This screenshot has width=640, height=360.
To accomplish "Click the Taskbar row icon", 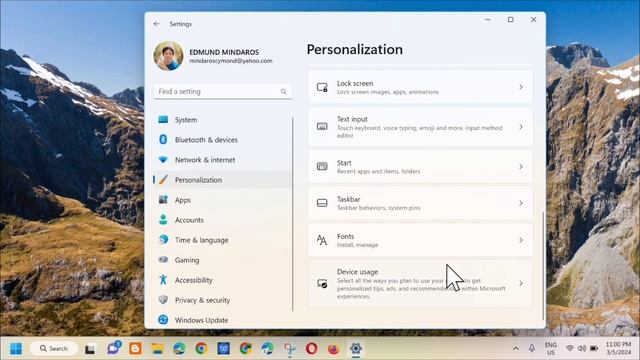I will (x=322, y=203).
